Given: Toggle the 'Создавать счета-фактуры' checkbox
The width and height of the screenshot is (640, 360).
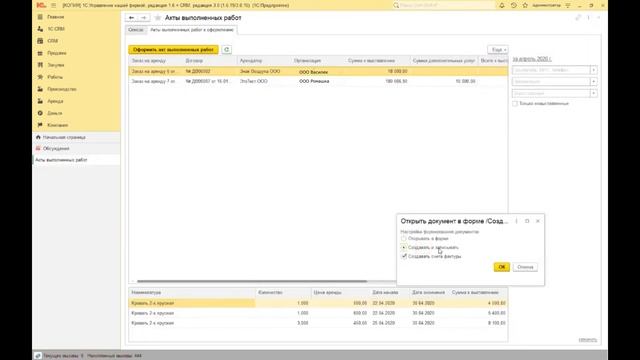Looking at the screenshot, I should tap(404, 256).
